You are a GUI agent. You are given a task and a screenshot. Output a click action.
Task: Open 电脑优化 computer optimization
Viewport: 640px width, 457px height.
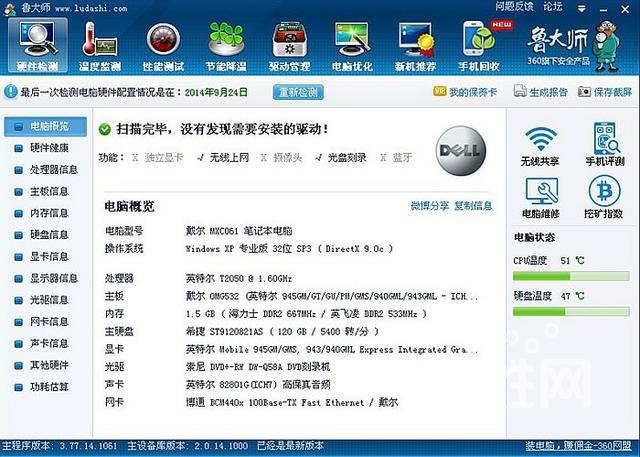click(x=352, y=47)
